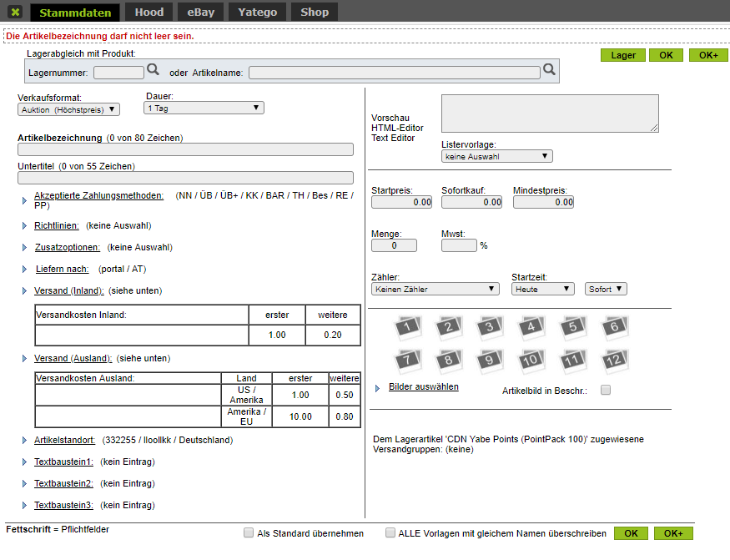The width and height of the screenshot is (730, 560).
Task: Click the top Lager button
Action: click(623, 55)
